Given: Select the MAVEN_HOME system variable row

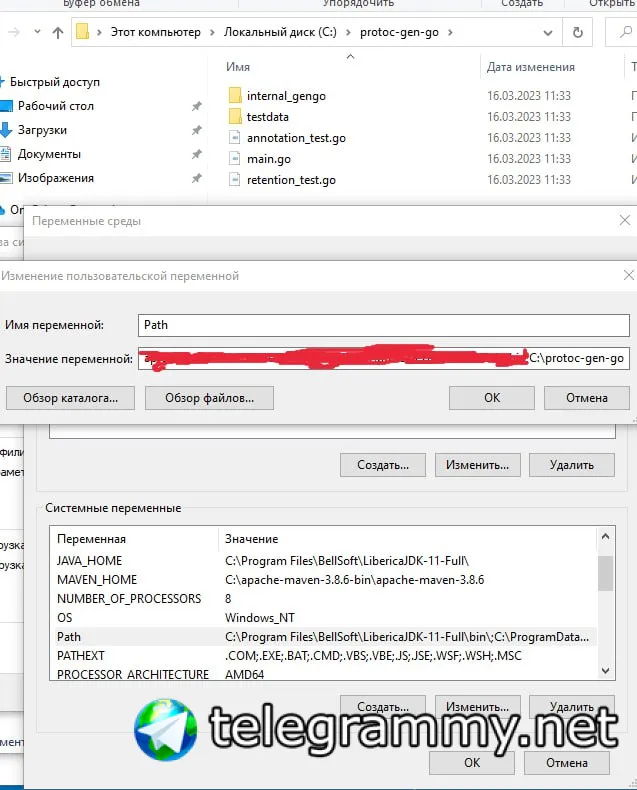Looking at the screenshot, I should [x=323, y=580].
